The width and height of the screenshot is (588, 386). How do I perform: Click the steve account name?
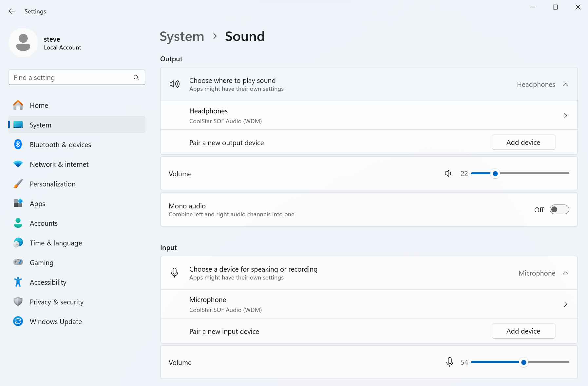click(52, 39)
